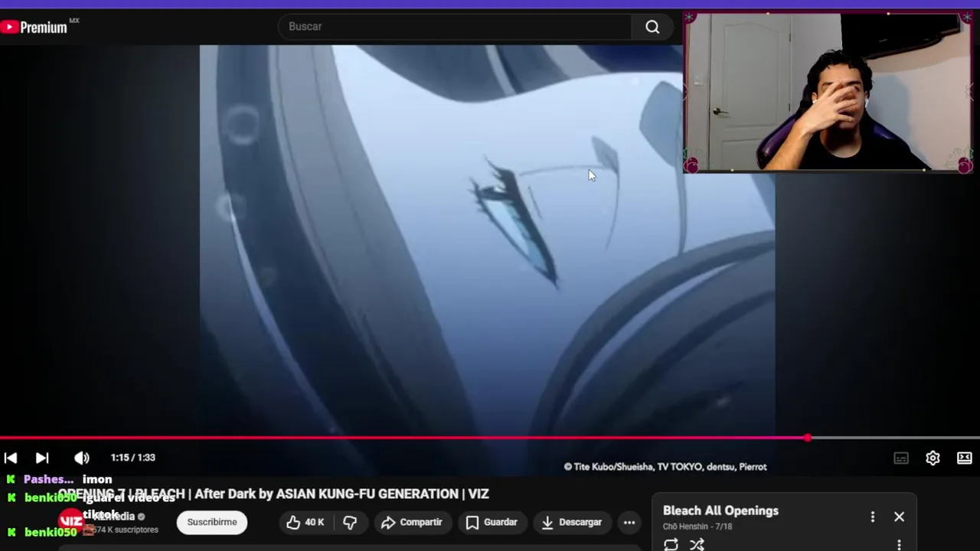Open the YouTube Premium home logo
Screen dimensions: 980x551
pos(39,27)
